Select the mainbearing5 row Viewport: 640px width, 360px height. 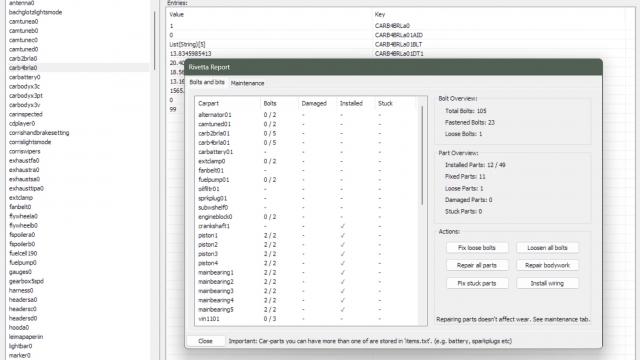(307, 310)
